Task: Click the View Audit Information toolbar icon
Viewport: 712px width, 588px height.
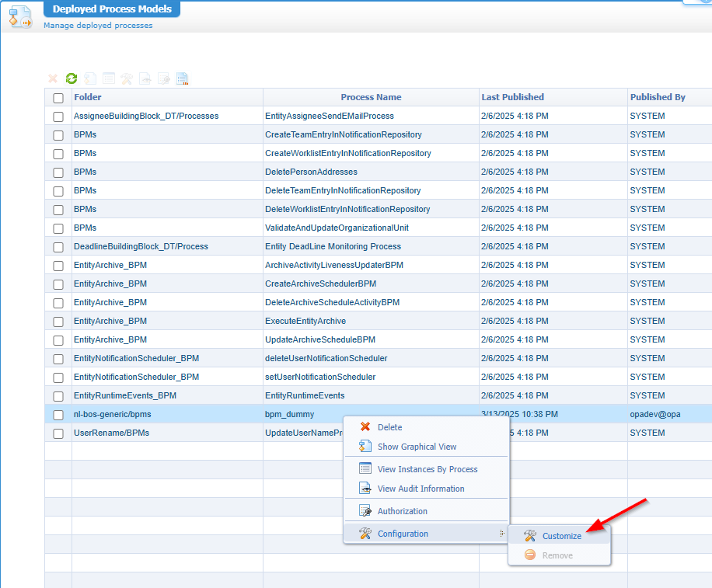Action: click(145, 78)
